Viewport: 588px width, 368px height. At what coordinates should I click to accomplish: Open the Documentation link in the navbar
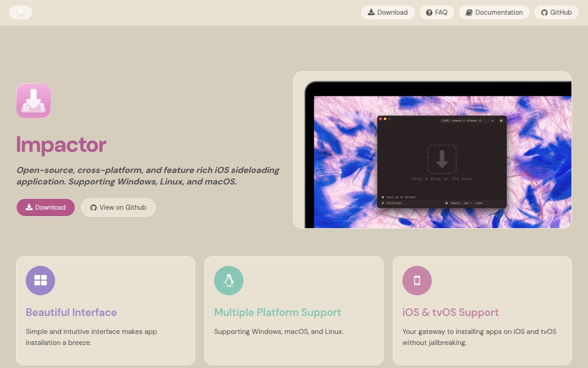pyautogui.click(x=494, y=12)
